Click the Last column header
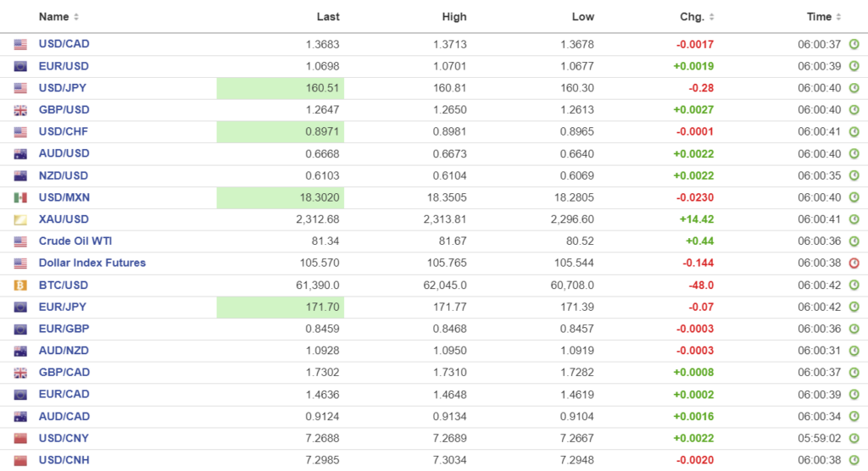This screenshot has height=471, width=868. point(328,17)
